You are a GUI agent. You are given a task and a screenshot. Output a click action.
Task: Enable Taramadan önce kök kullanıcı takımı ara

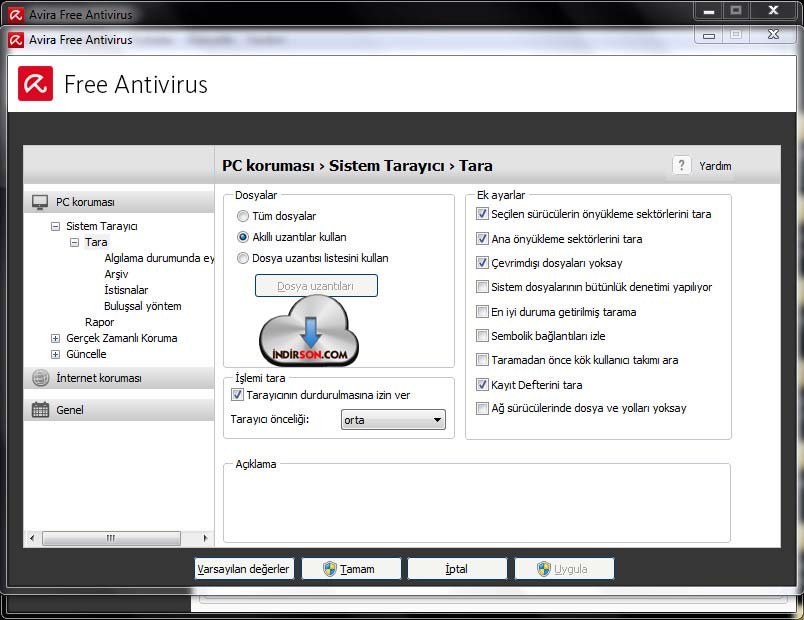(x=482, y=359)
